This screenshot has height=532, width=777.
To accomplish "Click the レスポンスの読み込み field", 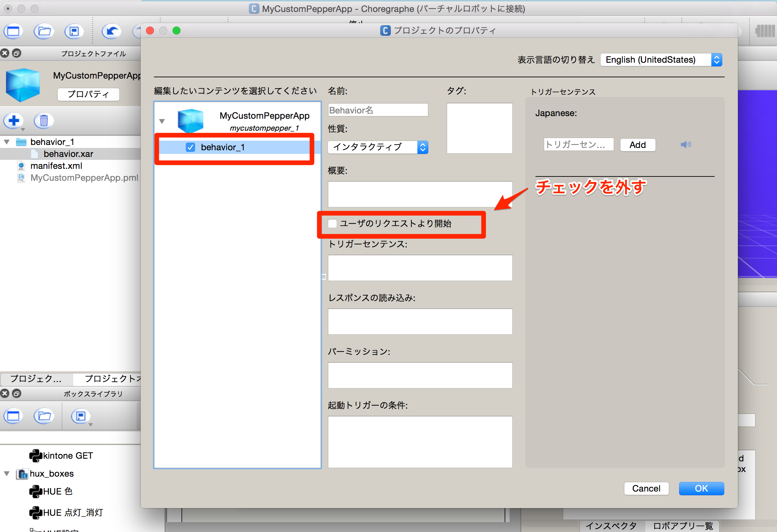I will (x=420, y=321).
